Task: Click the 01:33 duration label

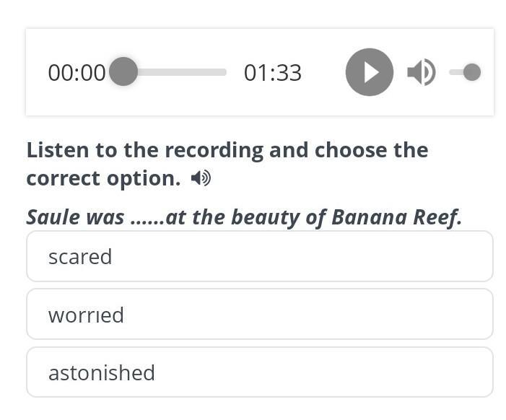Action: (273, 73)
